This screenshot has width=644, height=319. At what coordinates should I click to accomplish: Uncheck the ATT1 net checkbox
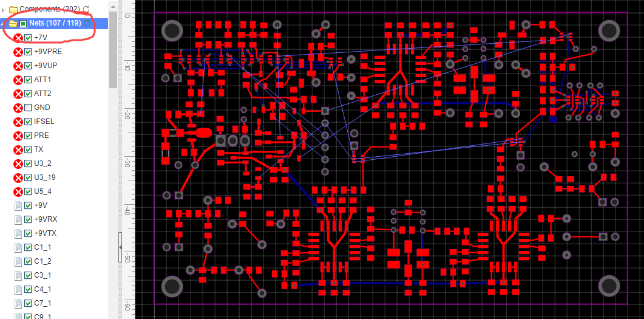coord(28,80)
